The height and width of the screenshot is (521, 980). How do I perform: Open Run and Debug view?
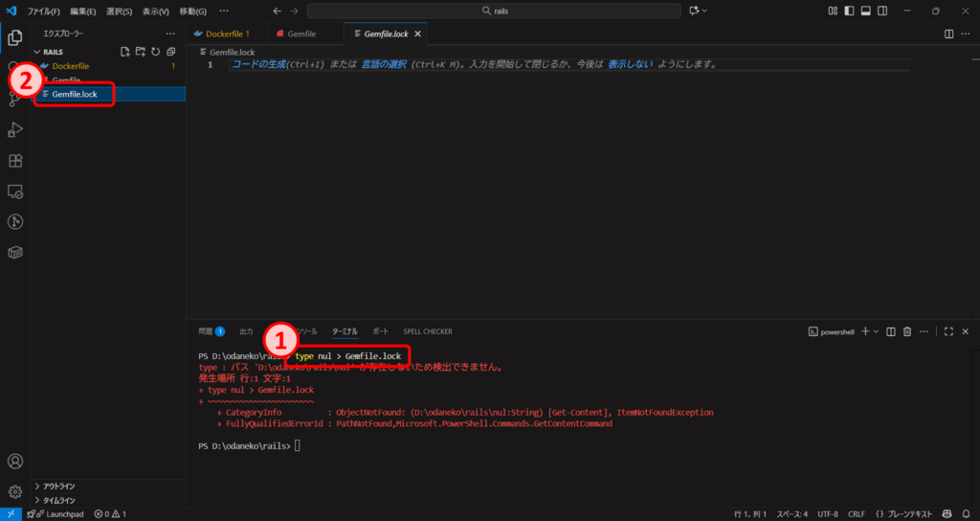pos(15,130)
